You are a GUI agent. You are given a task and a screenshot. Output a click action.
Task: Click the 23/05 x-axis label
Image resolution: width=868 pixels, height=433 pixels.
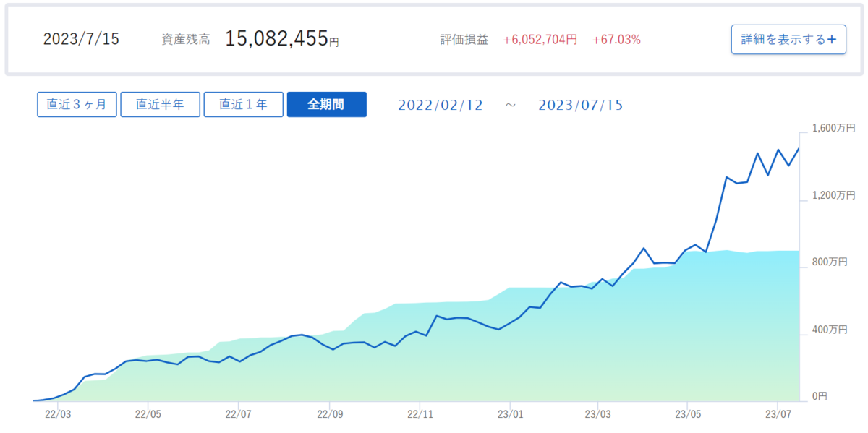point(688,414)
